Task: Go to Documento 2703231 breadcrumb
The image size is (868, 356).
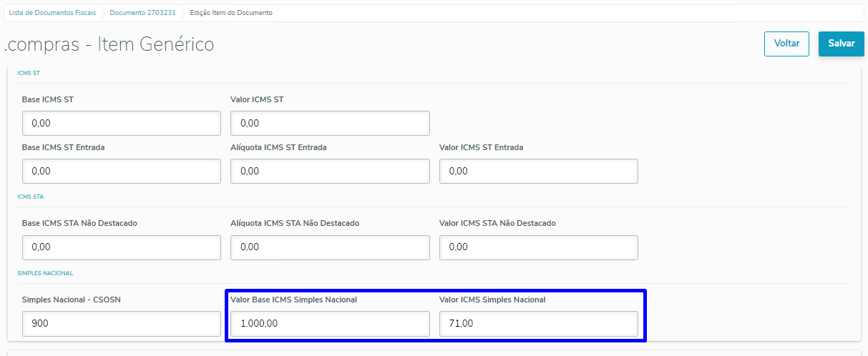Action: click(x=142, y=13)
